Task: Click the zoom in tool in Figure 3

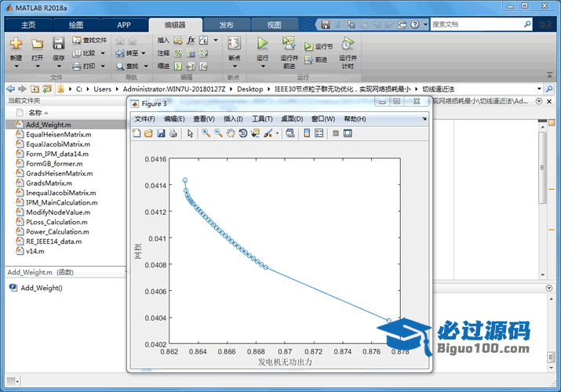Action: pos(206,133)
